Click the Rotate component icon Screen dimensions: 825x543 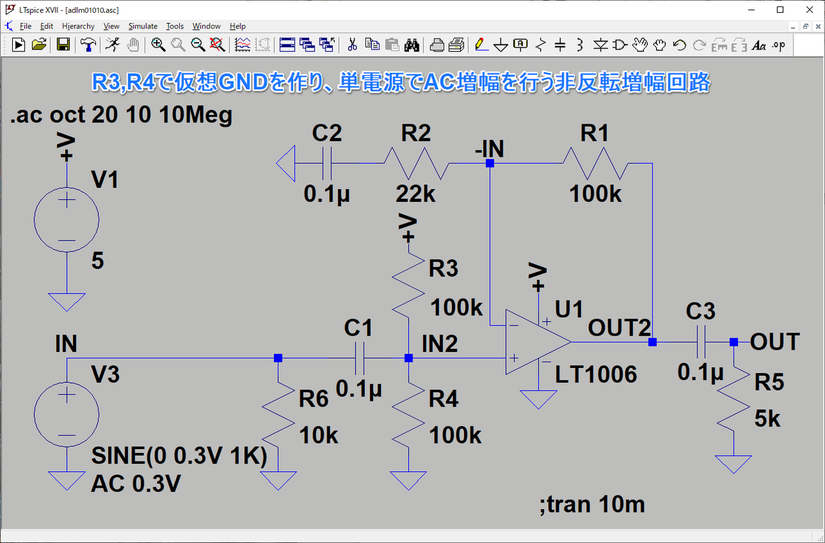pos(719,45)
